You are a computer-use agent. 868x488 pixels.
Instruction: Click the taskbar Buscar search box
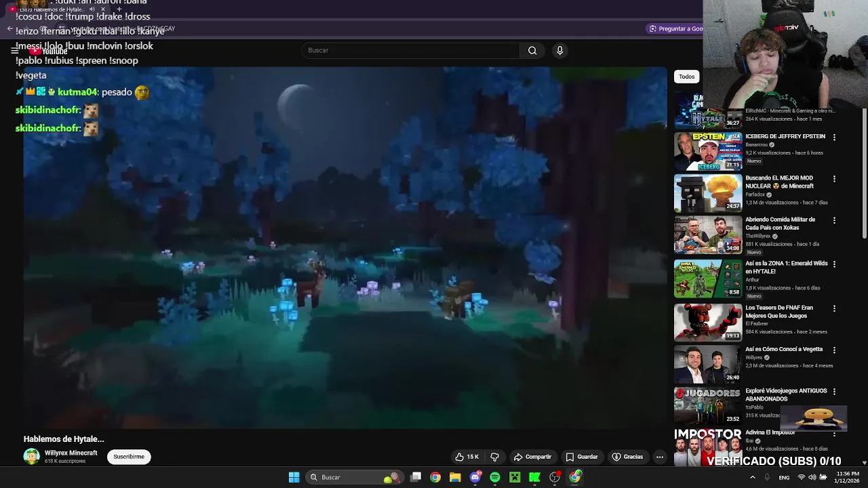[x=355, y=477]
